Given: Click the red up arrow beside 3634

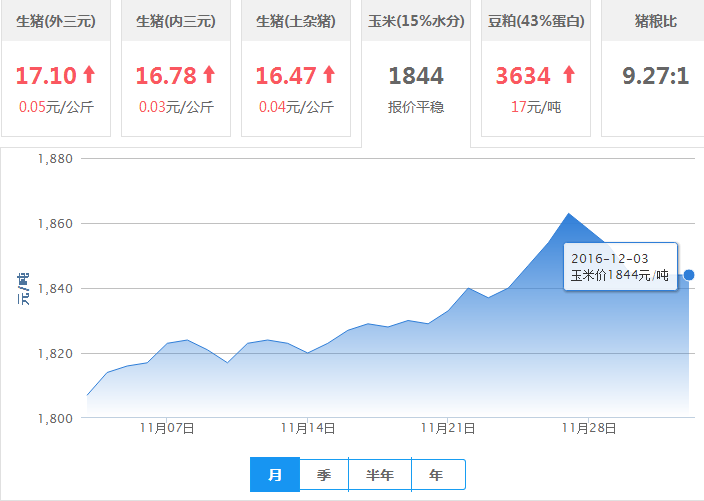Looking at the screenshot, I should (569, 75).
